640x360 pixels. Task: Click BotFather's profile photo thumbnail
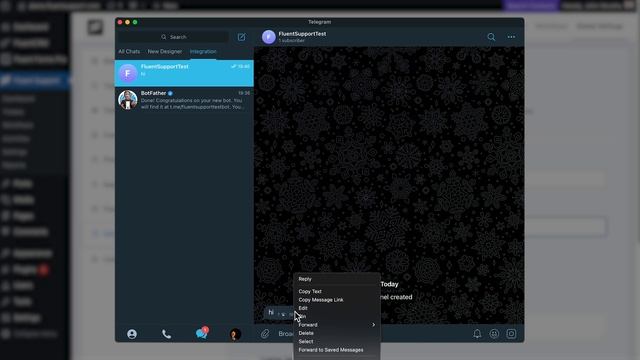coord(128,100)
